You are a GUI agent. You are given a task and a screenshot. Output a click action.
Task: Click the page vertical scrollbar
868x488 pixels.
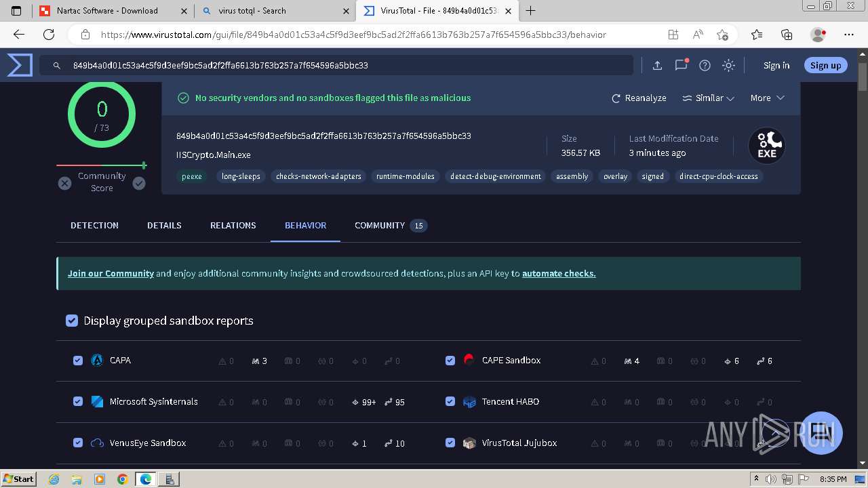863,258
